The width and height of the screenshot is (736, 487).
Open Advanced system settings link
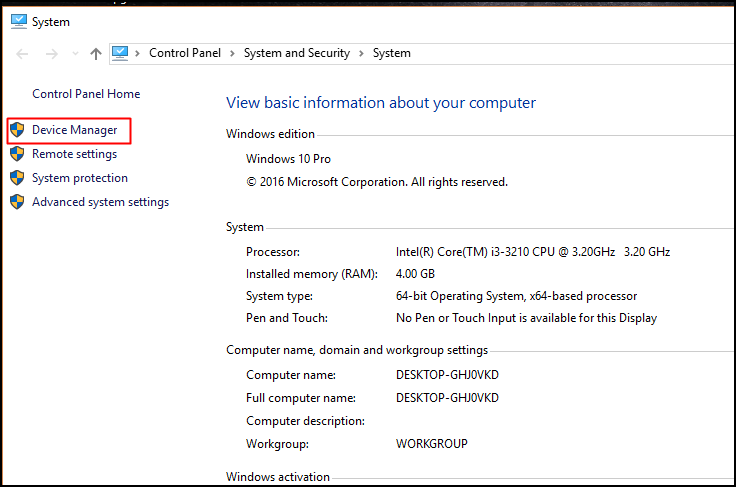pos(100,202)
